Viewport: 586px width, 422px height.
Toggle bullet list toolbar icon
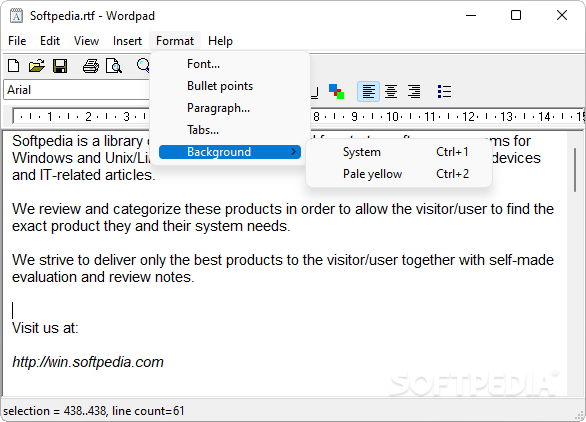(444, 92)
